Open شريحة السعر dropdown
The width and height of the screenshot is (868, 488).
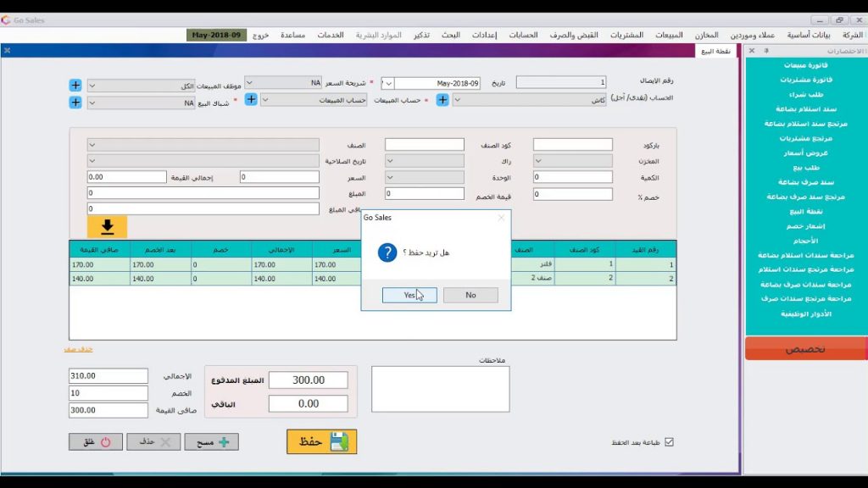[250, 82]
